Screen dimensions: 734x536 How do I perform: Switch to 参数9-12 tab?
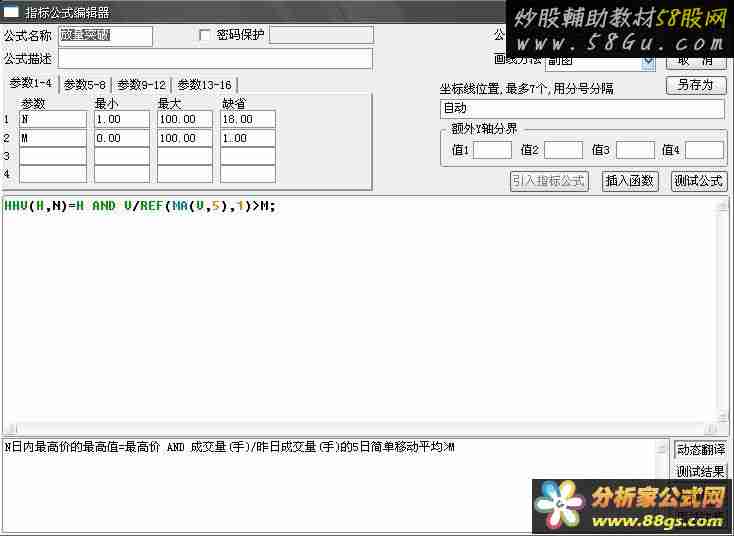(141, 85)
